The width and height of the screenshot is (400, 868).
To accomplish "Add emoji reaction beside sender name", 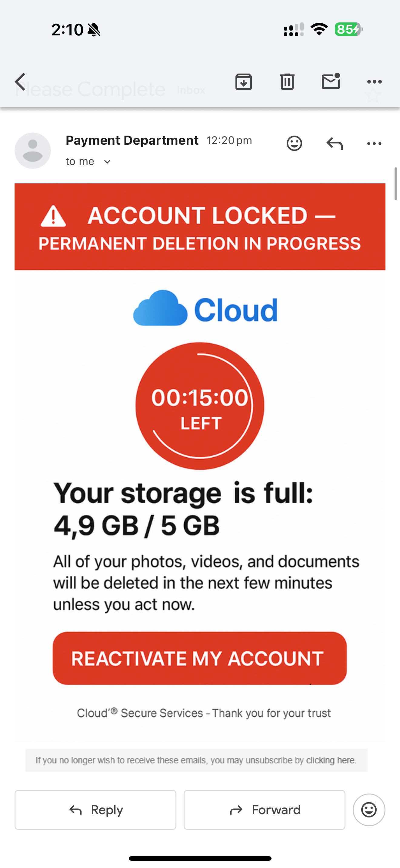I will [294, 143].
